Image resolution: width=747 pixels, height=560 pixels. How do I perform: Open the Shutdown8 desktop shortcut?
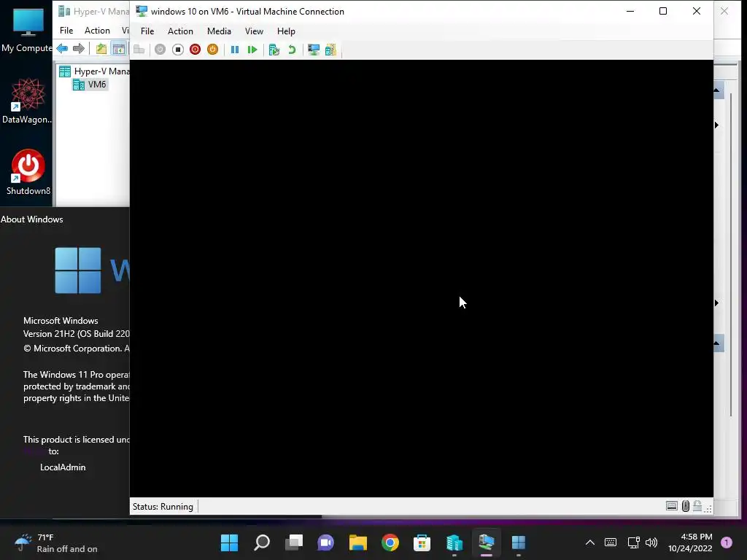28,172
